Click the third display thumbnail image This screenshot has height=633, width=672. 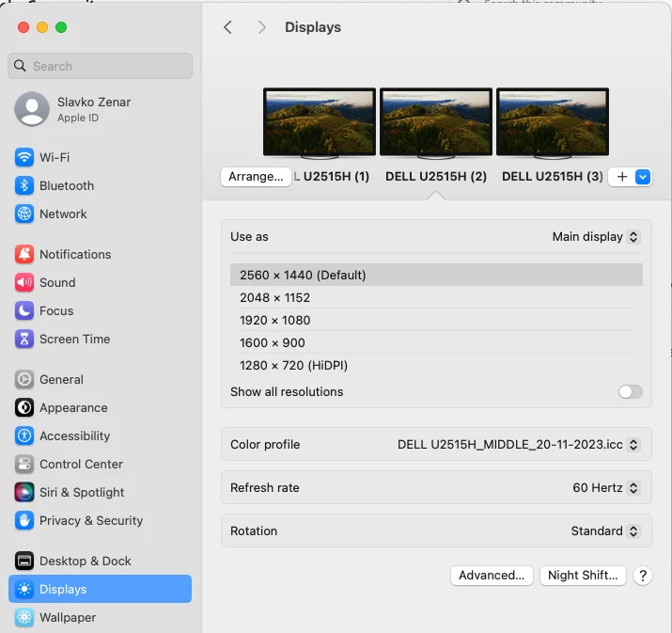[x=553, y=122]
